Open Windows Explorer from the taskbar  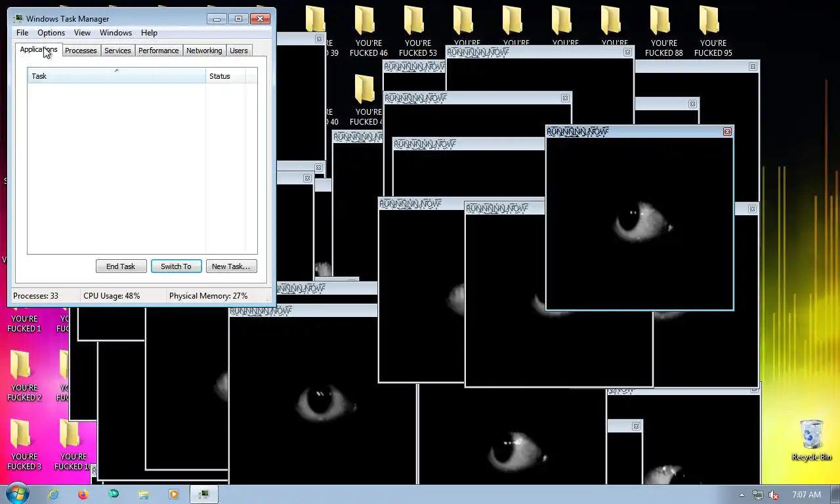point(144,494)
